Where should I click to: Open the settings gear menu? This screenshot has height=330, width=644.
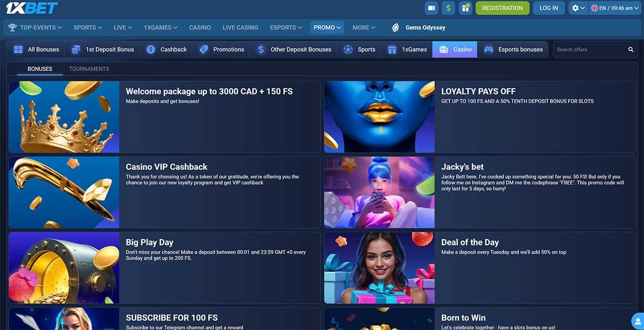click(578, 8)
